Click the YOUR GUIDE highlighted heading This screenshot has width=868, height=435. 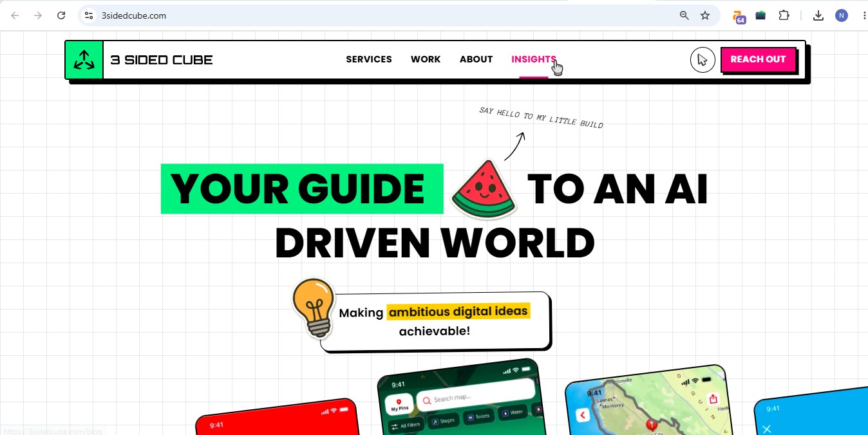pos(302,189)
